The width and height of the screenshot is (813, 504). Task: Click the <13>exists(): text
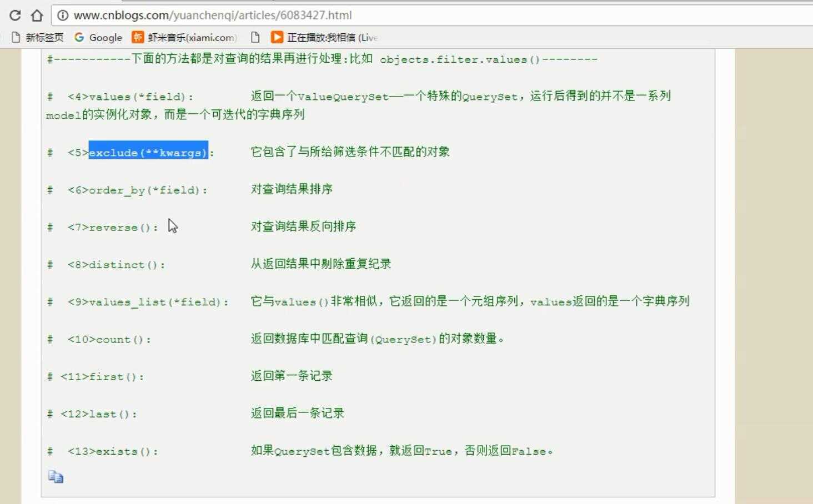(x=113, y=451)
